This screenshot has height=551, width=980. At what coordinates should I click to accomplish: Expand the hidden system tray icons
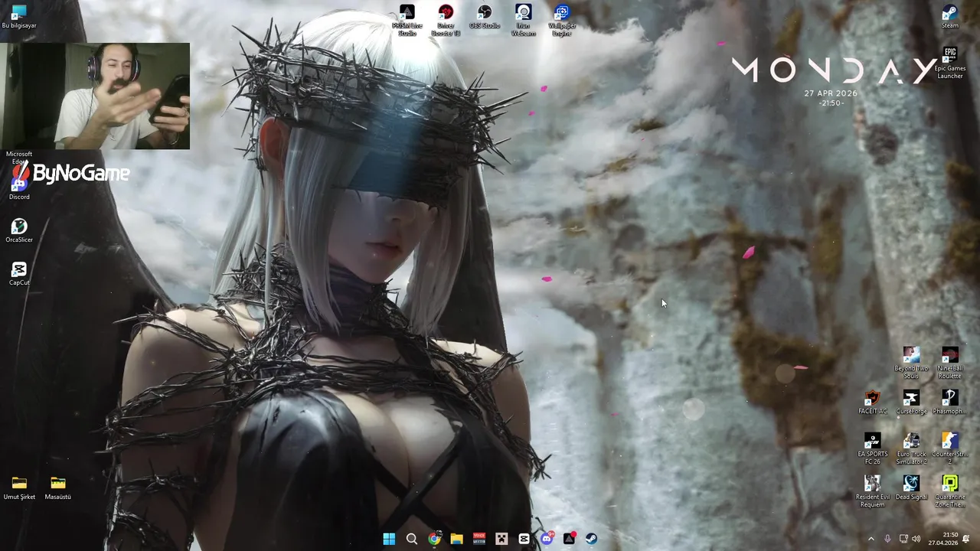[871, 539]
